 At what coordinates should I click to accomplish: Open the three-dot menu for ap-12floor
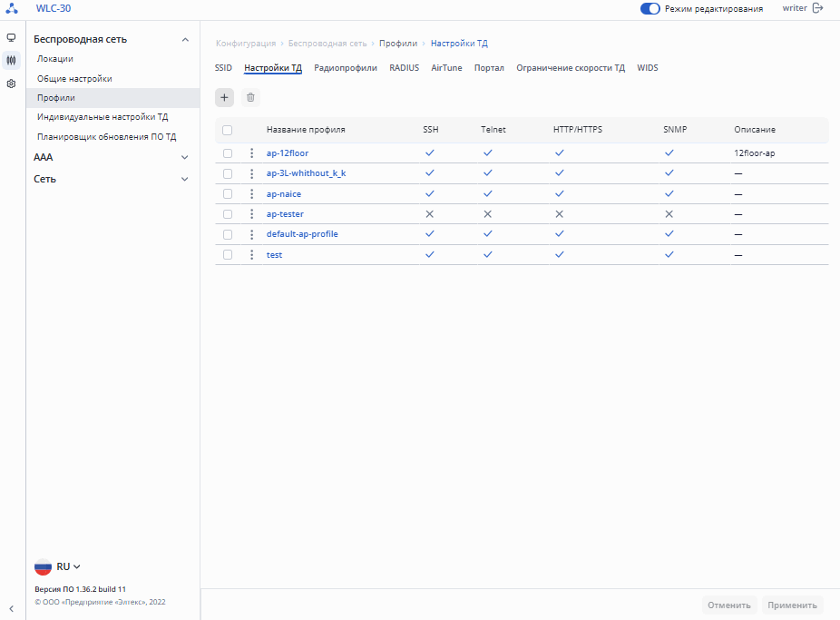pos(252,153)
